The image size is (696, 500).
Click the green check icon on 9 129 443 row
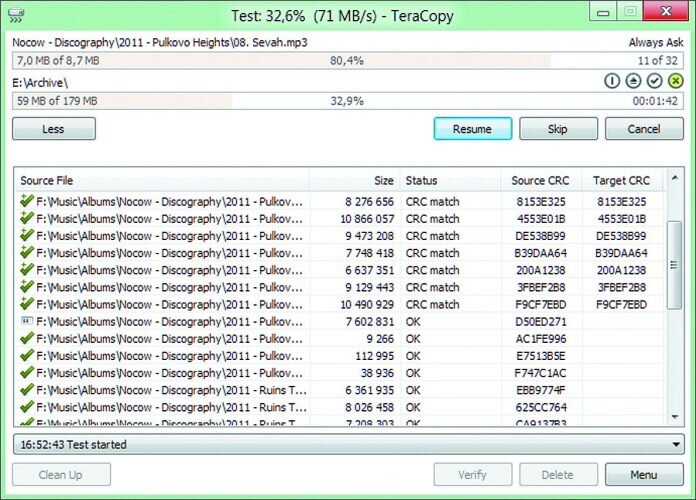coord(27,286)
